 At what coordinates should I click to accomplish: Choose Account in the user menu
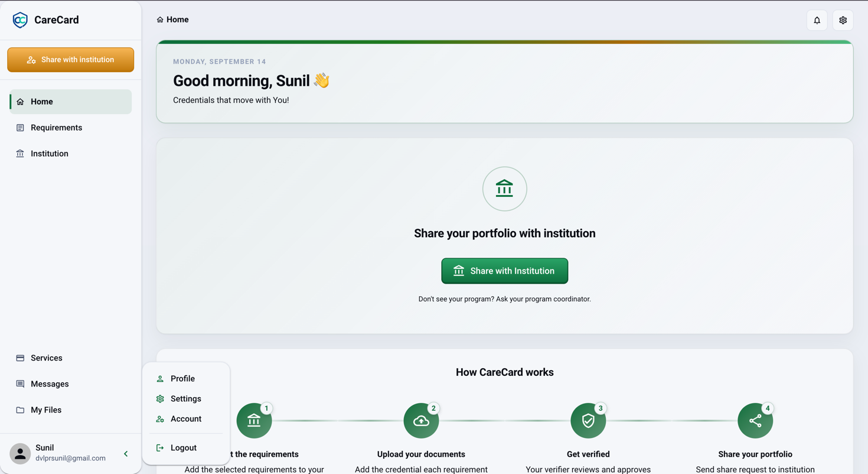186,419
